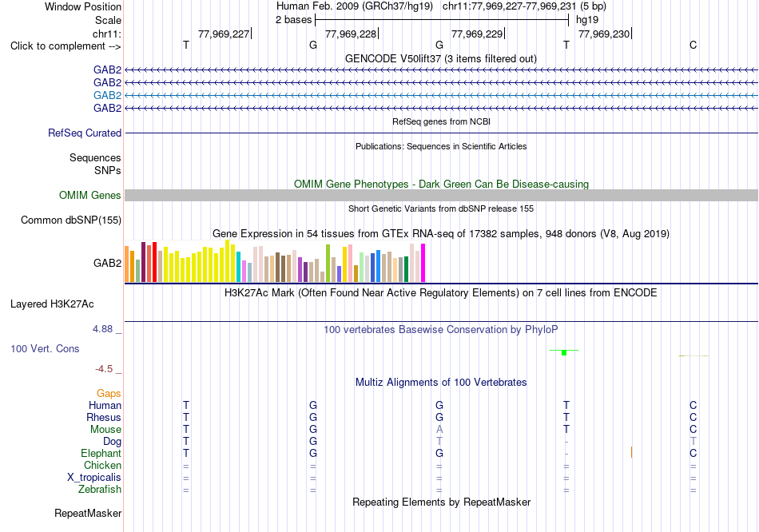Click the OMIM Genes track label
This screenshot has height=532, width=759.
pos(90,195)
